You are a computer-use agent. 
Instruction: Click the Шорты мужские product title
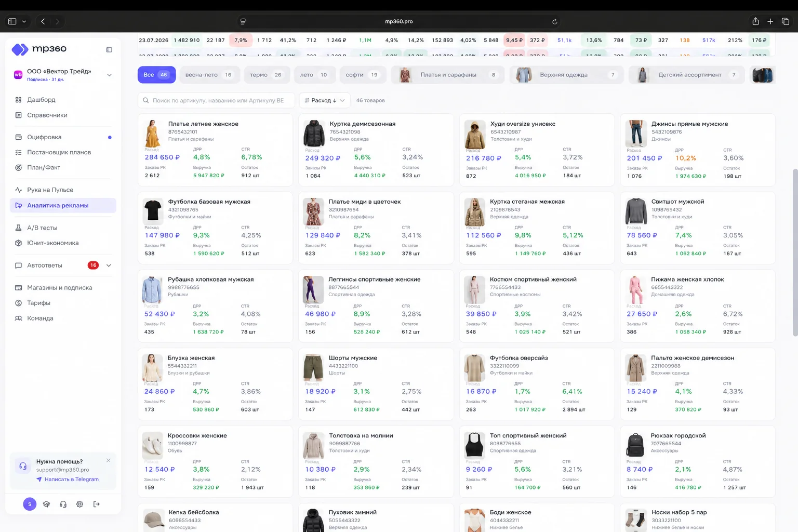353,358
